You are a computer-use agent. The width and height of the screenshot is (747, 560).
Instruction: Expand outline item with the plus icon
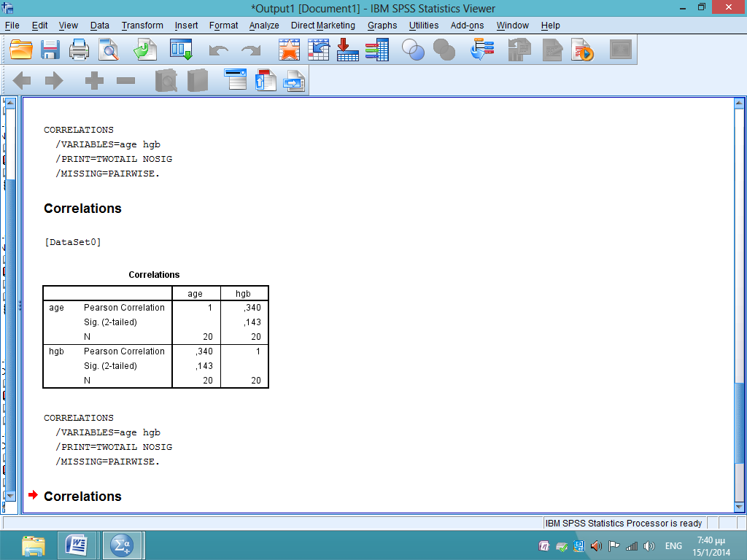click(x=94, y=80)
